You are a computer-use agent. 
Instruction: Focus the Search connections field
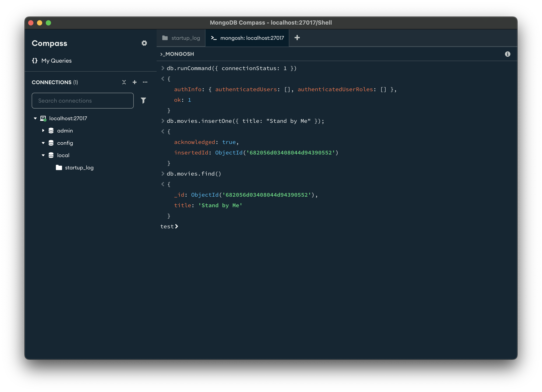coord(83,100)
